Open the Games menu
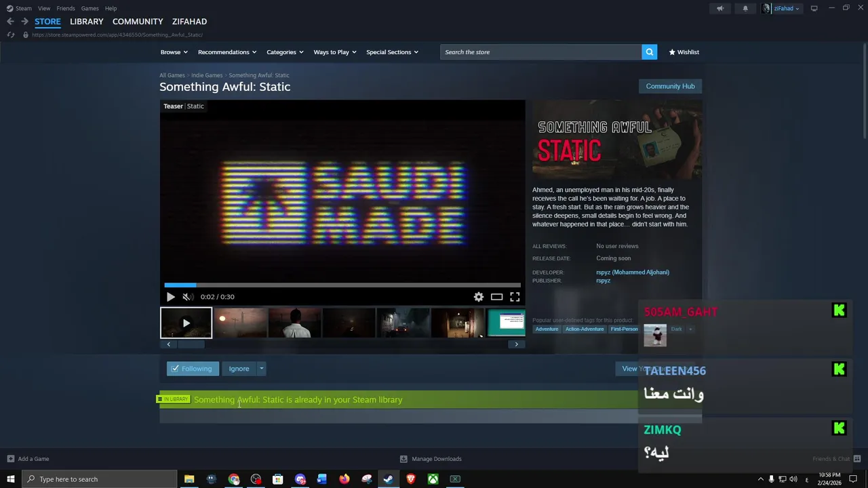The image size is (868, 488). (x=90, y=8)
